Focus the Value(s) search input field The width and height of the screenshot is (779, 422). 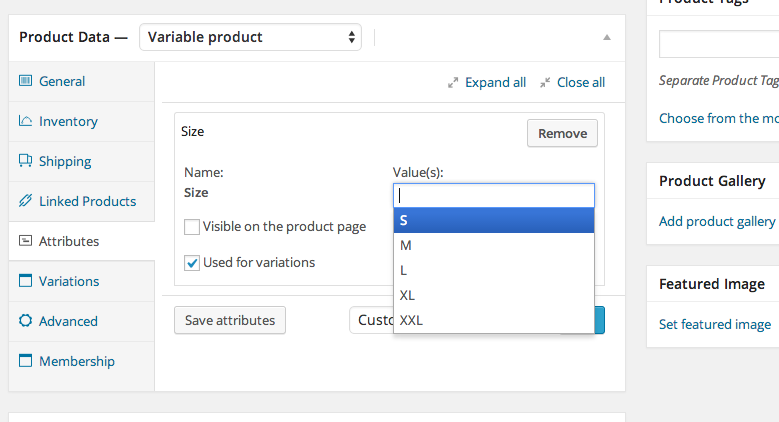(494, 195)
